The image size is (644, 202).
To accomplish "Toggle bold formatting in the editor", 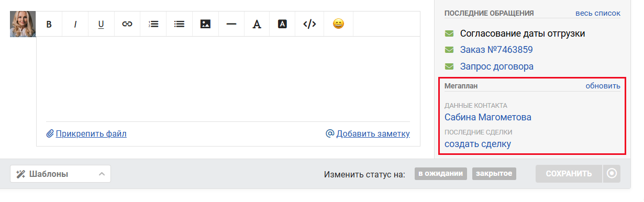I will [x=49, y=24].
